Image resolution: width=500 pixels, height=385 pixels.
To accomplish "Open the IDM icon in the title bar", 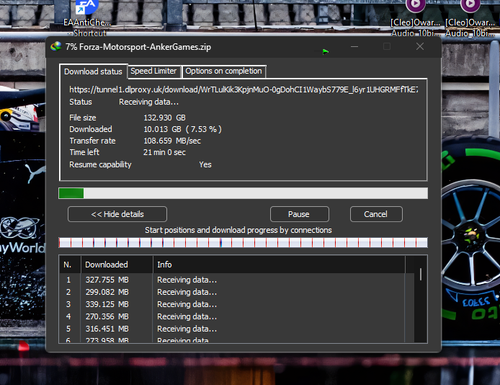I will 56,46.
